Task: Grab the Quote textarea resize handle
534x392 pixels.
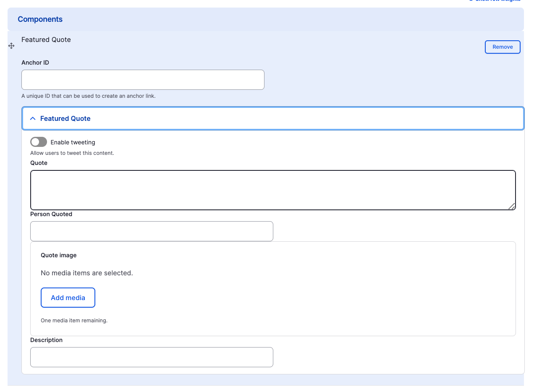Action: [512, 206]
